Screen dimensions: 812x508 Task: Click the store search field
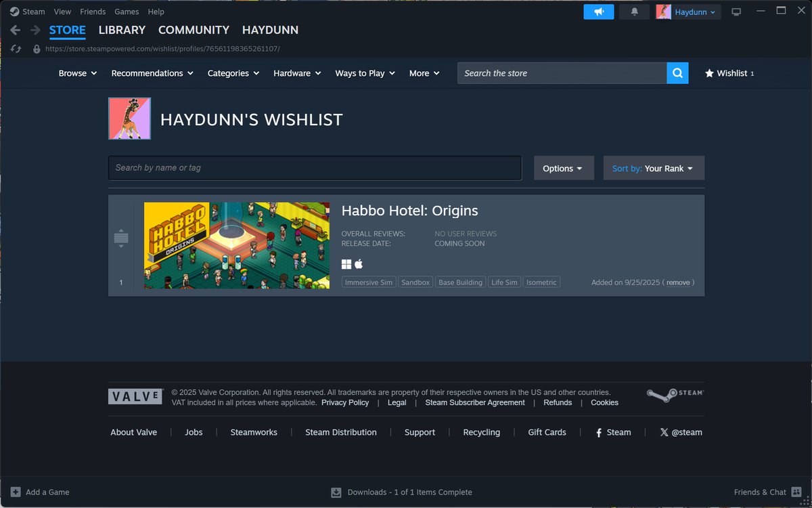[562, 73]
